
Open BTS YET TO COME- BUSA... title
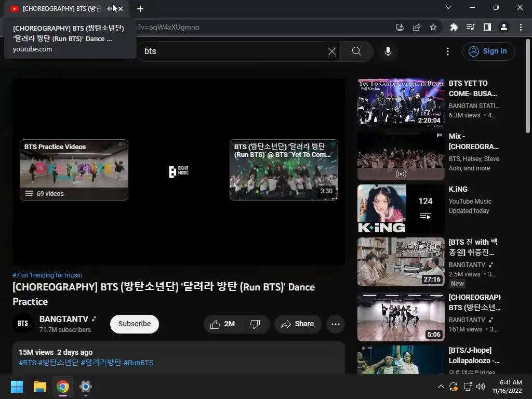473,88
